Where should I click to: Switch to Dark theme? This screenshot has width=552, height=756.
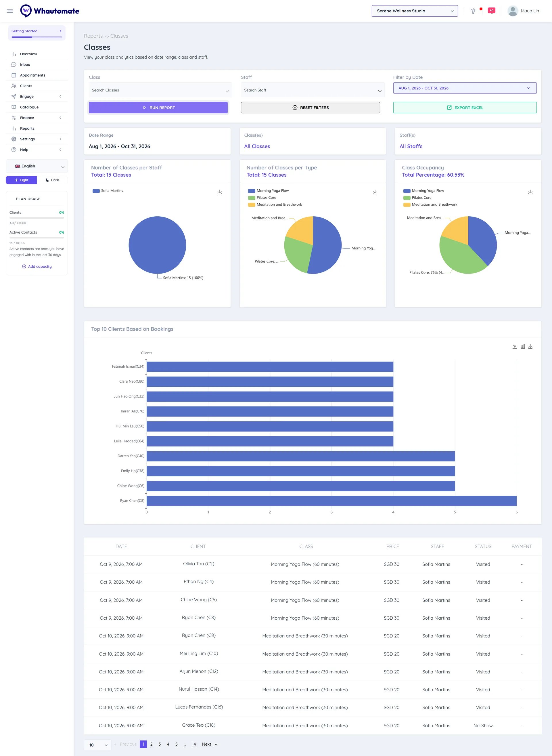52,180
